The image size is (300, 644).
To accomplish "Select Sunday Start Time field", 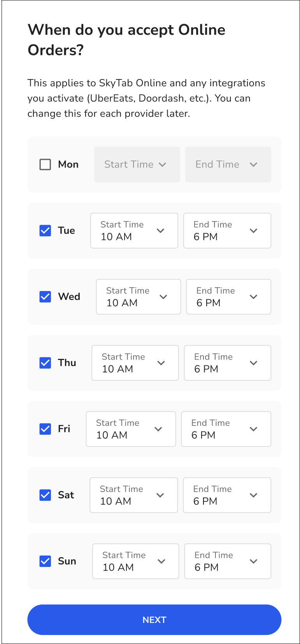I will click(135, 561).
